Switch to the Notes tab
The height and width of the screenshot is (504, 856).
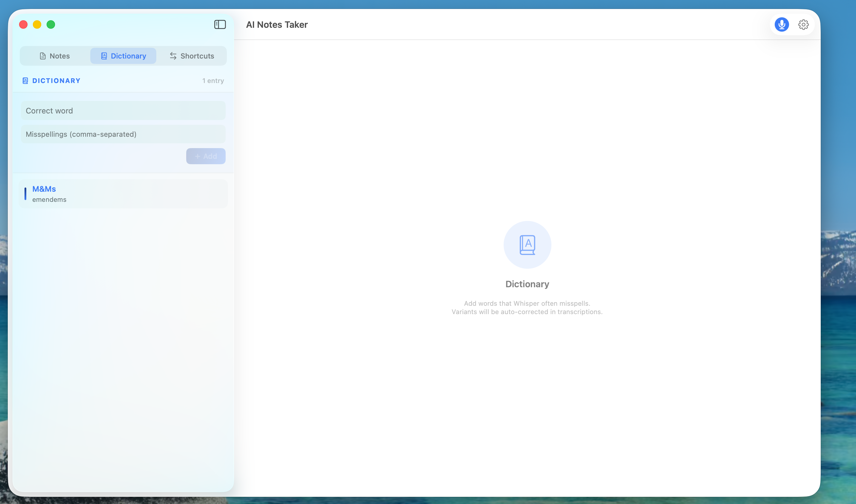tap(55, 56)
